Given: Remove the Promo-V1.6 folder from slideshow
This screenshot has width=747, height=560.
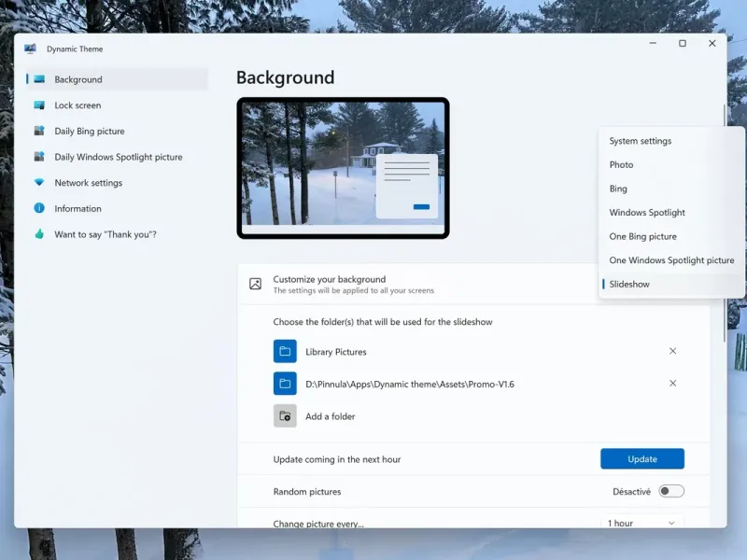Looking at the screenshot, I should click(x=672, y=384).
